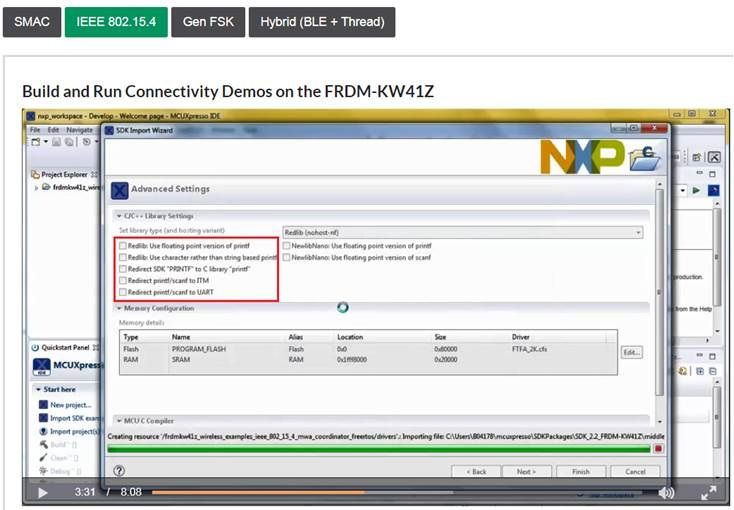Viewport: 734px width, 510px height.
Task: Collapse the Start here section
Action: click(38, 389)
